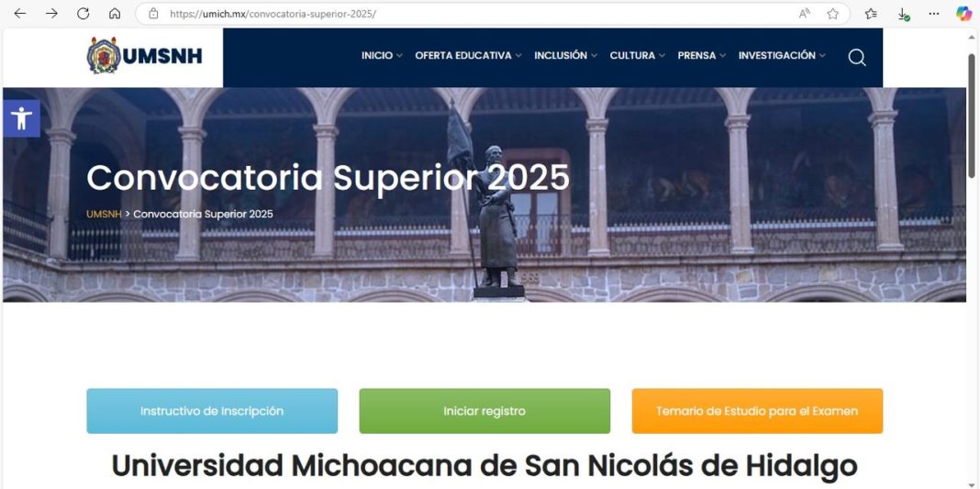The width and height of the screenshot is (980, 489).
Task: Open the PRENSA menu item
Action: pyautogui.click(x=701, y=55)
